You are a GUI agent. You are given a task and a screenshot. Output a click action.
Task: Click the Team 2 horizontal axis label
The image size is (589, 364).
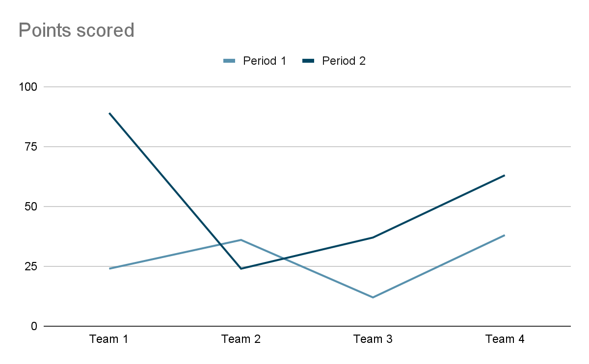point(241,339)
